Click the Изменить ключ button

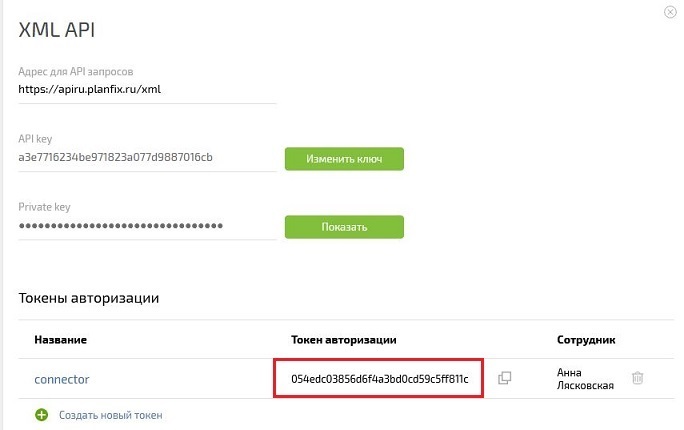tap(344, 159)
